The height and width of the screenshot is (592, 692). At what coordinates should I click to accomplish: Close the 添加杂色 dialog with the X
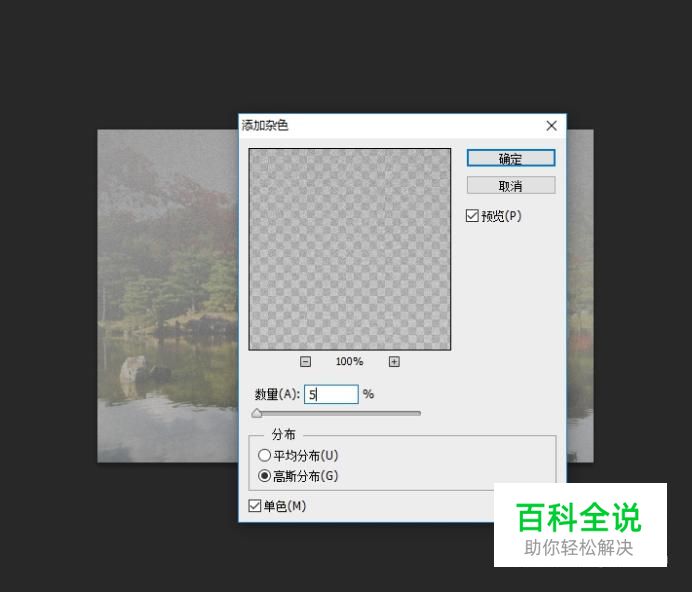point(551,126)
